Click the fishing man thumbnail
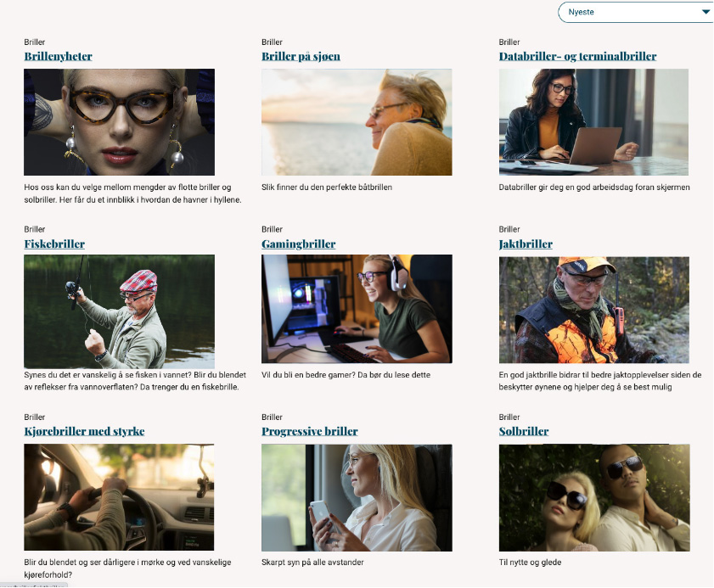Image resolution: width=714 pixels, height=588 pixels. click(x=120, y=311)
